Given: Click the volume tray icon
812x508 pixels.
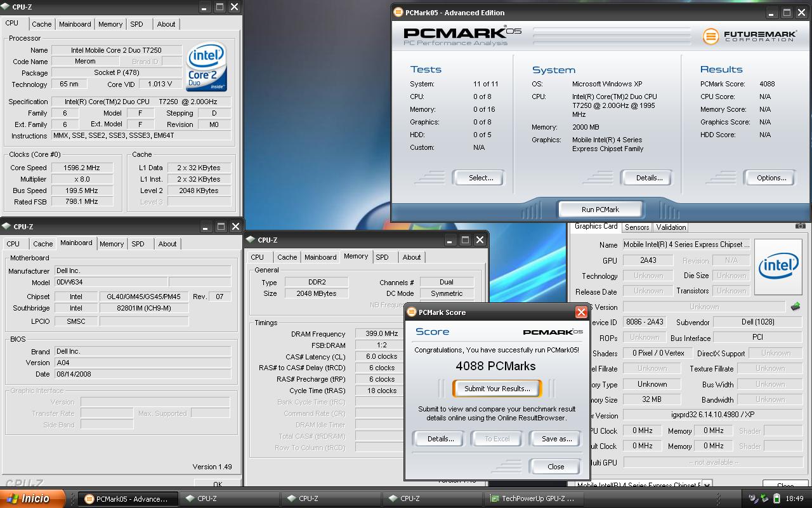Looking at the screenshot, I should 753,498.
